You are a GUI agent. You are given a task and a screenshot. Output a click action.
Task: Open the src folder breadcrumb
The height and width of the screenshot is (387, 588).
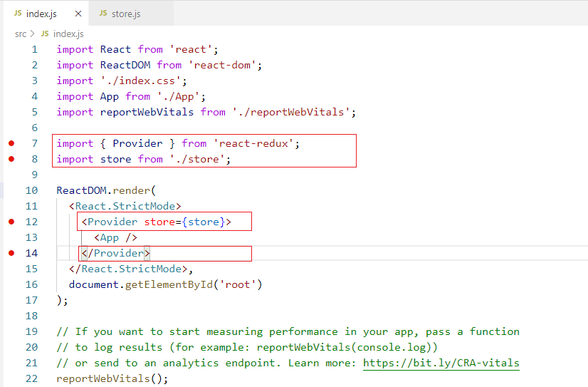coord(21,33)
